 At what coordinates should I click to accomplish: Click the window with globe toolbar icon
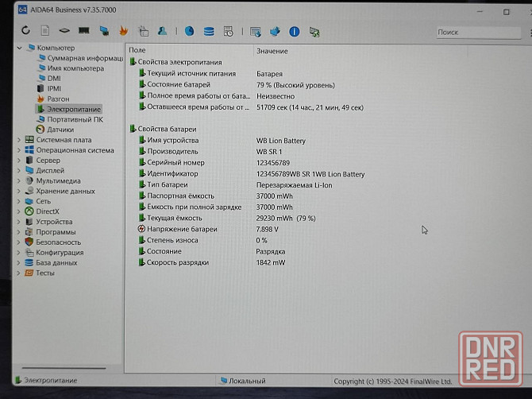[x=255, y=32]
